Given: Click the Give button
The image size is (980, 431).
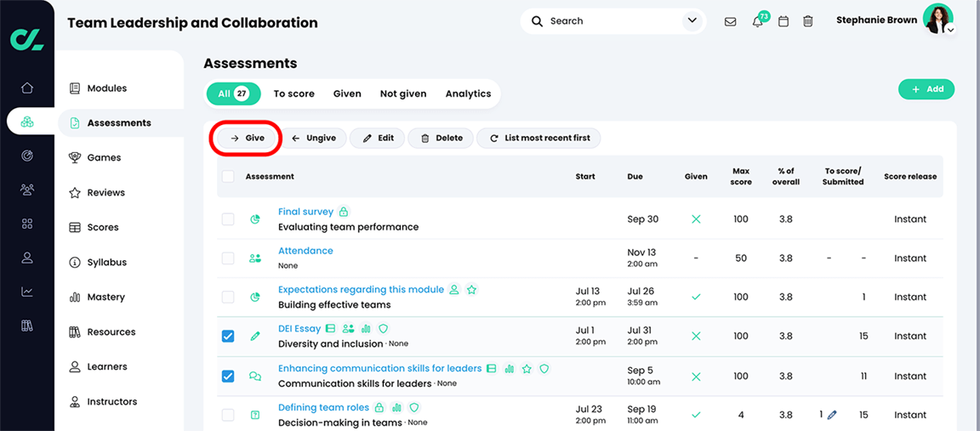Looking at the screenshot, I should (x=247, y=138).
